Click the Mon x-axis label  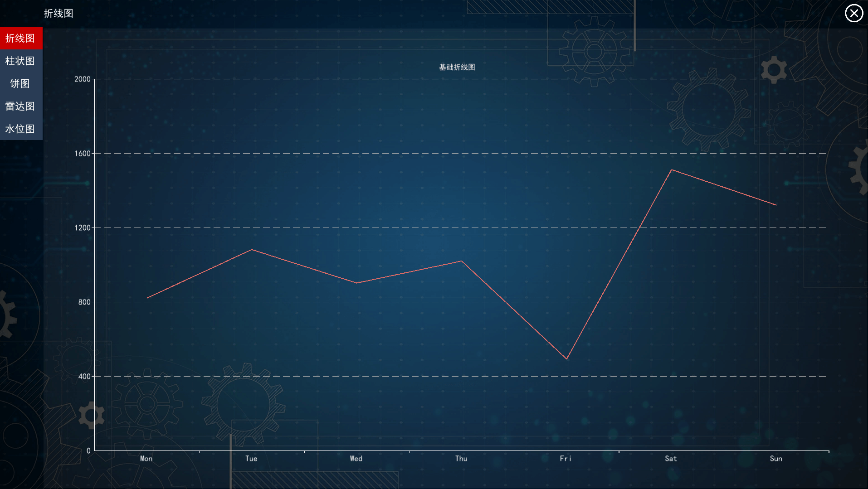point(146,459)
